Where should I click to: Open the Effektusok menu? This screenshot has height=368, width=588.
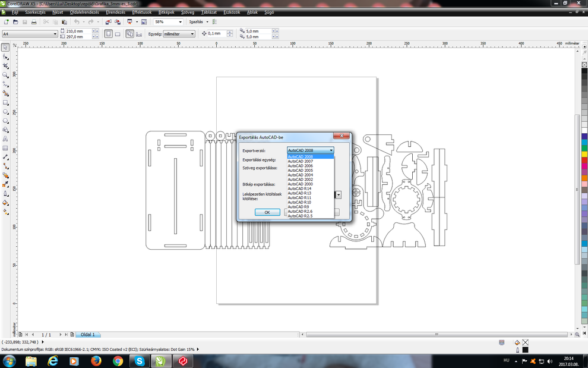(x=141, y=12)
